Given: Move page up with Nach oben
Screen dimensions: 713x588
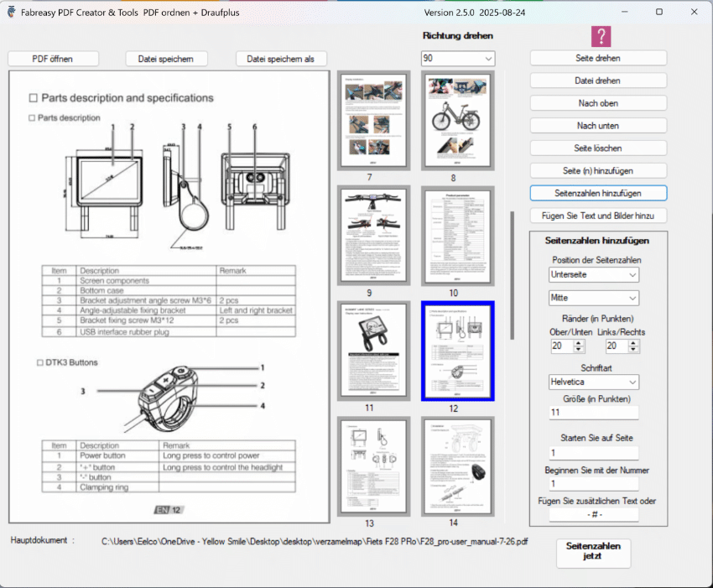Looking at the screenshot, I should (598, 103).
